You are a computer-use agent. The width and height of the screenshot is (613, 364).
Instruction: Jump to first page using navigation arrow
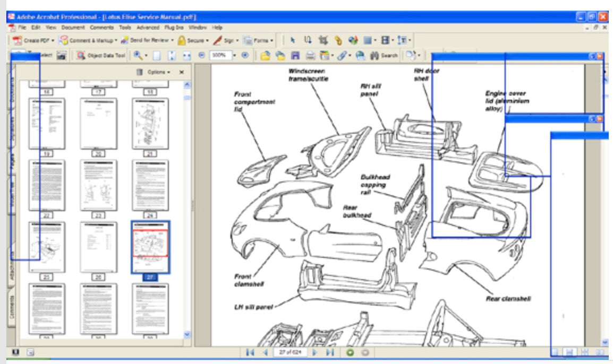(x=249, y=352)
